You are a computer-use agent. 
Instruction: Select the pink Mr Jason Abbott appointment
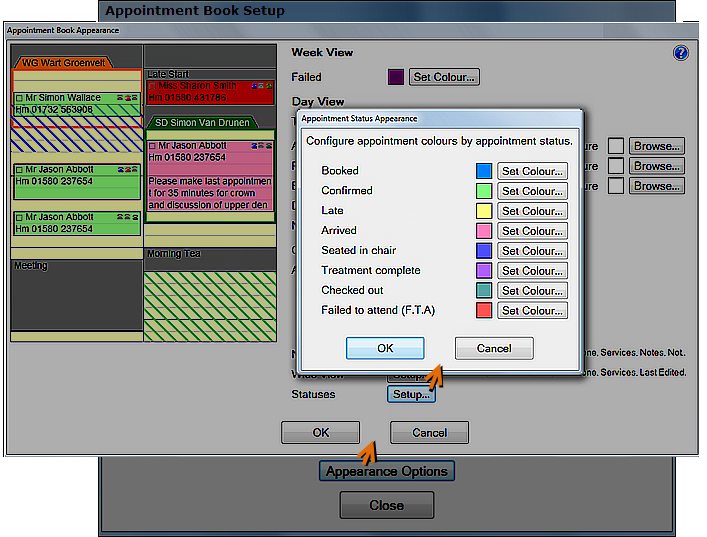click(x=210, y=175)
